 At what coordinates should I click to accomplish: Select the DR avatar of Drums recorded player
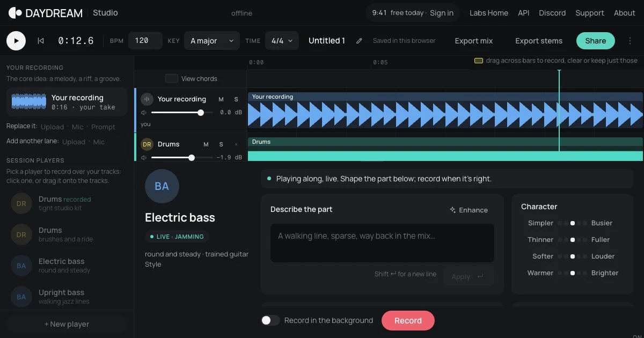click(21, 204)
